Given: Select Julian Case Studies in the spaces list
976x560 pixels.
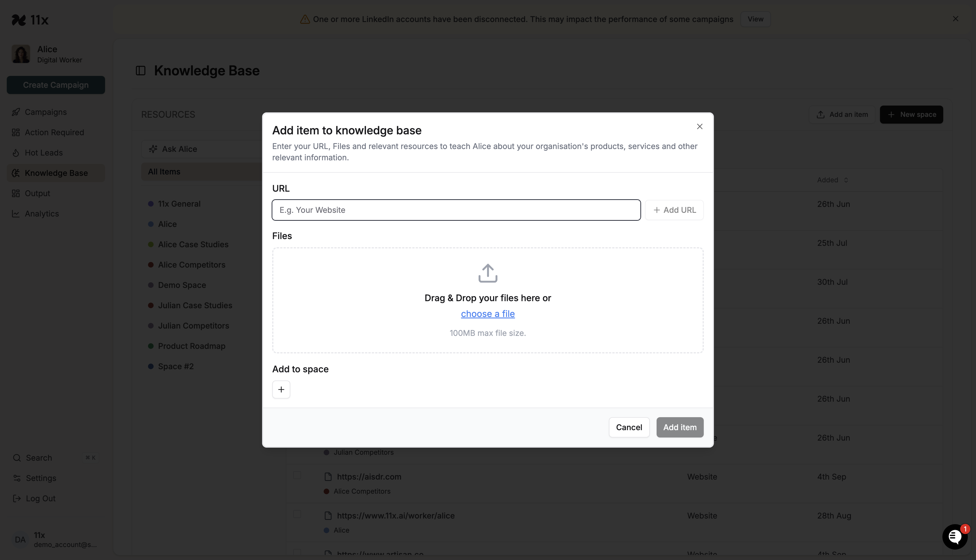Looking at the screenshot, I should tap(195, 305).
